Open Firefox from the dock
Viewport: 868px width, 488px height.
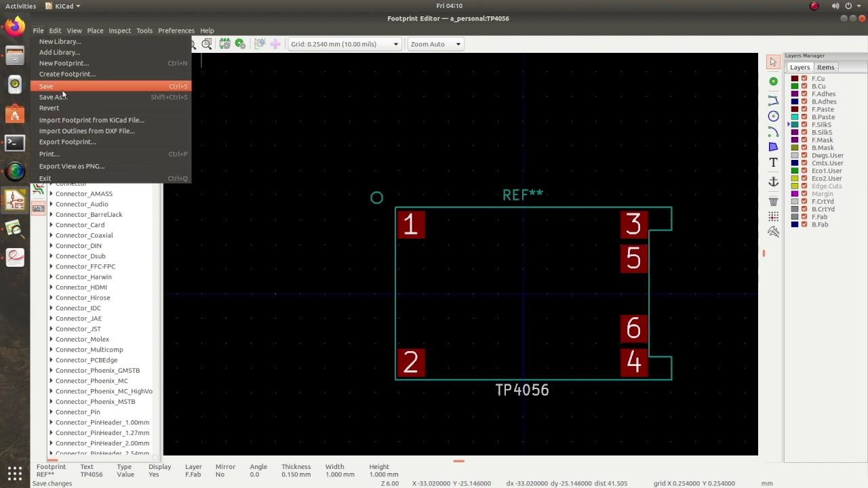point(15,27)
